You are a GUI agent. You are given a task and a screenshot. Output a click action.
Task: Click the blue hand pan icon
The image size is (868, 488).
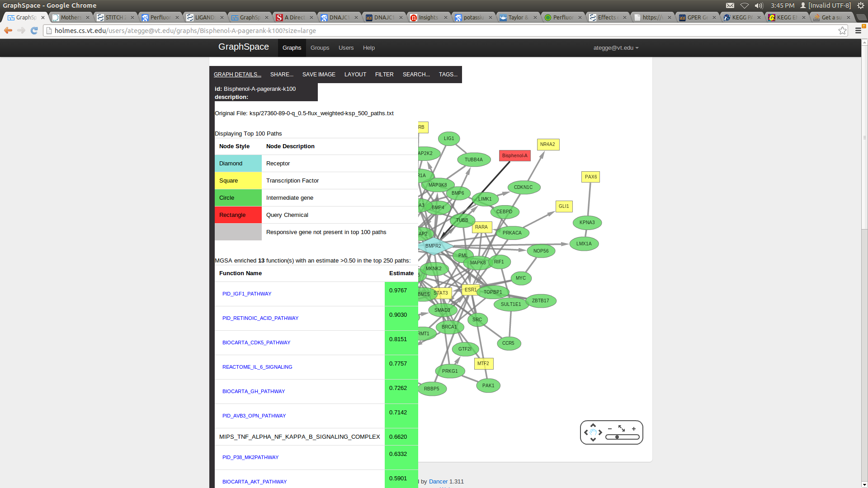point(593,432)
